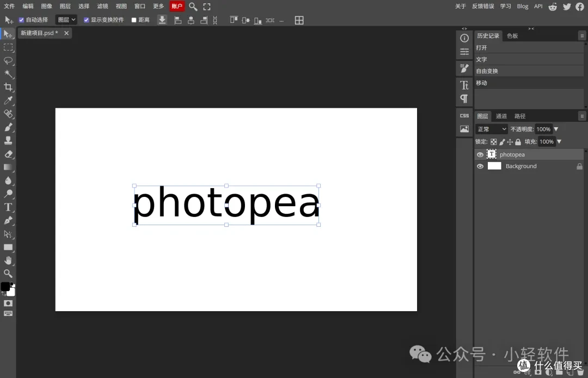Select the Magic Wand tool

coord(8,74)
